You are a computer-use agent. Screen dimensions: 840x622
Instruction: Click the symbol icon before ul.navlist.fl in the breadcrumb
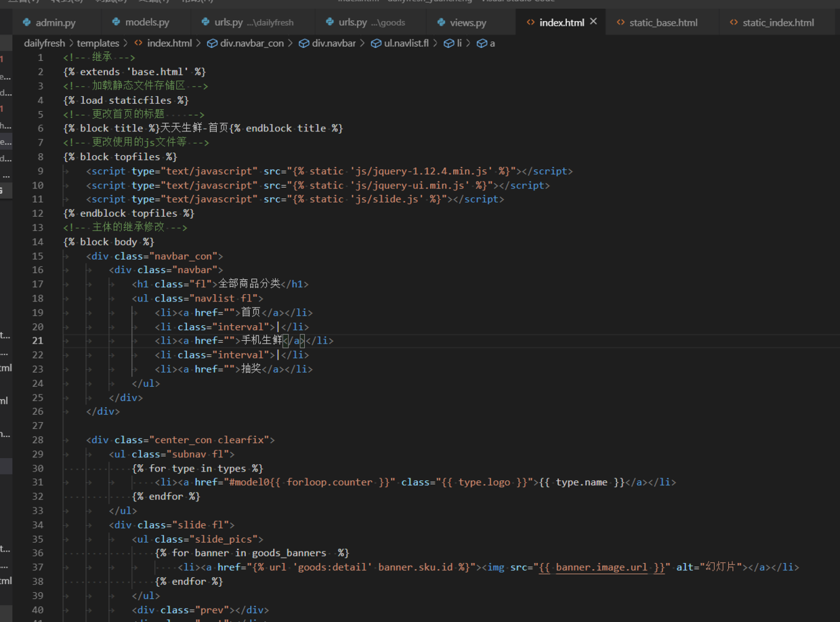376,43
